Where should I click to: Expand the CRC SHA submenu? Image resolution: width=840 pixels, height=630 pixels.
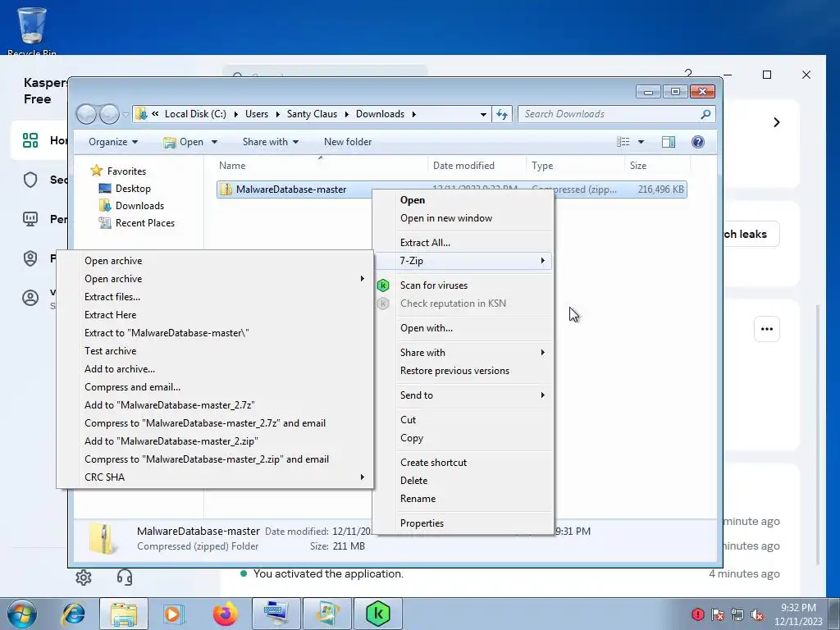(x=214, y=477)
